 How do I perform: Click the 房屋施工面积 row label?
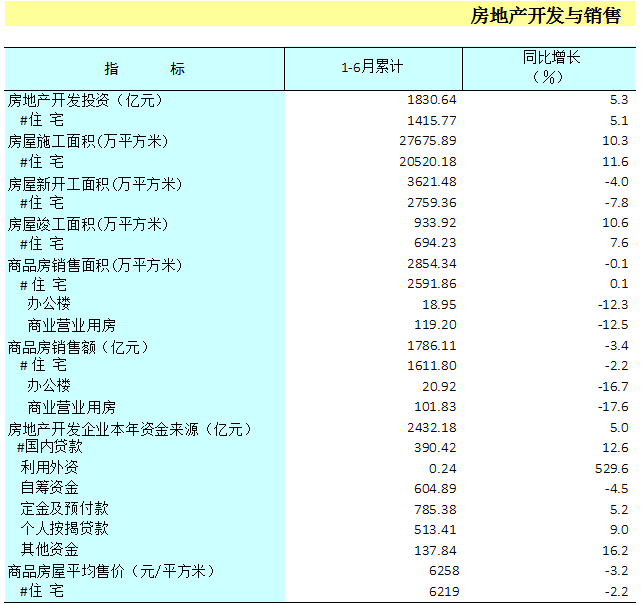coord(88,141)
